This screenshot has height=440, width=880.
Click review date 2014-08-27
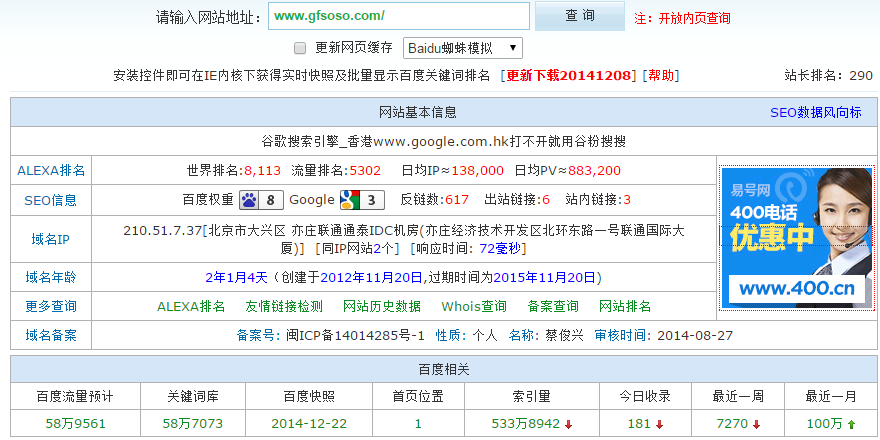(x=695, y=336)
